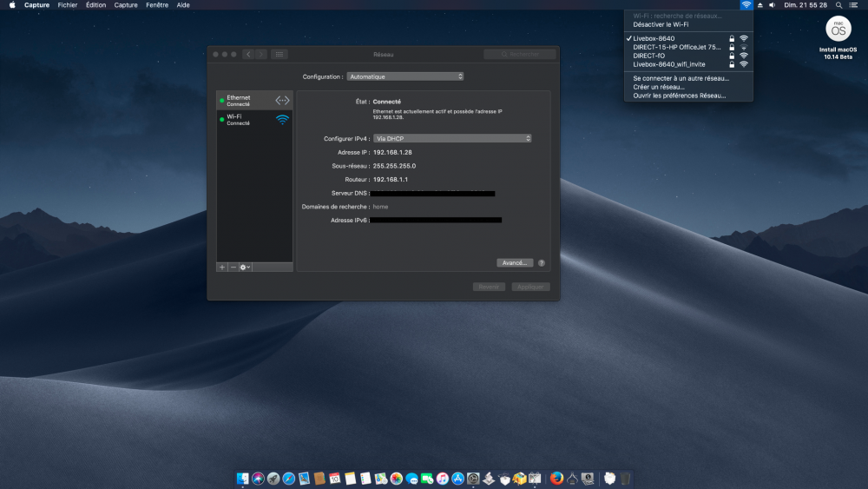This screenshot has width=868, height=489.
Task: Open Contacts book icon in Dock
Action: point(319,479)
